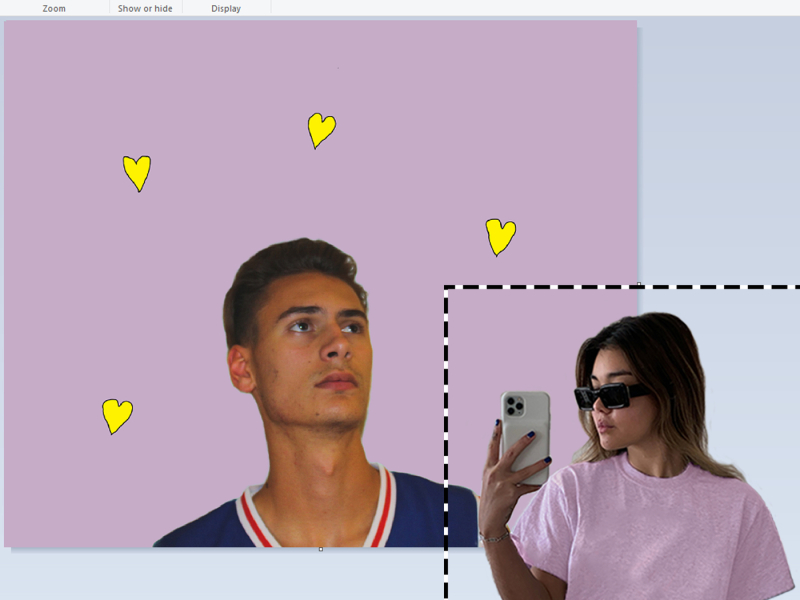The height and width of the screenshot is (600, 800).
Task: Click the Show or hide group label
Action: (145, 8)
